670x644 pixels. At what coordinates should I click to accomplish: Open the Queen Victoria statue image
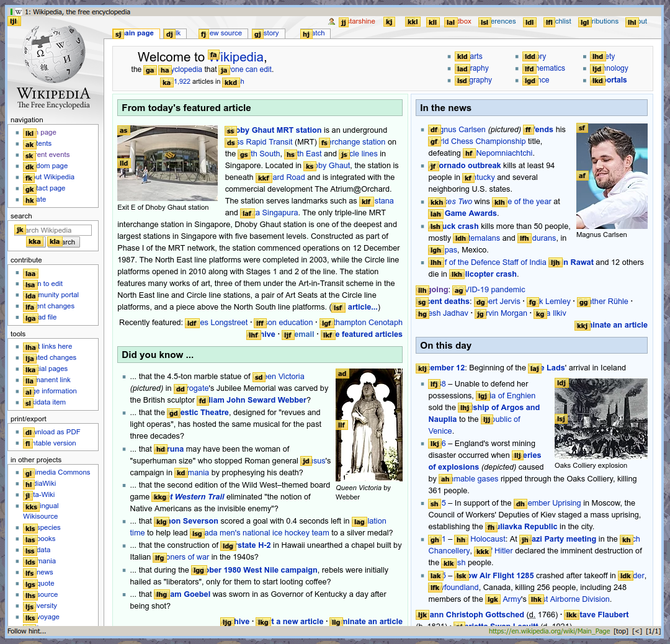(x=368, y=425)
